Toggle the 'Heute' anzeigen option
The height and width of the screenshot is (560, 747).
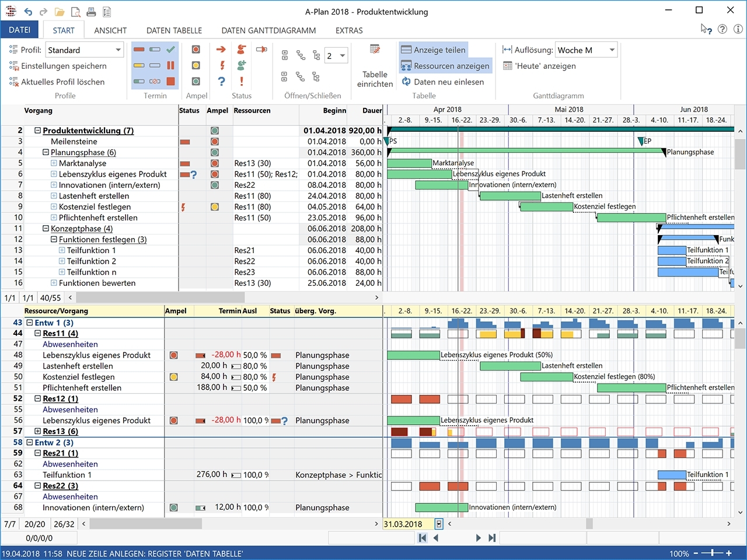pos(539,66)
